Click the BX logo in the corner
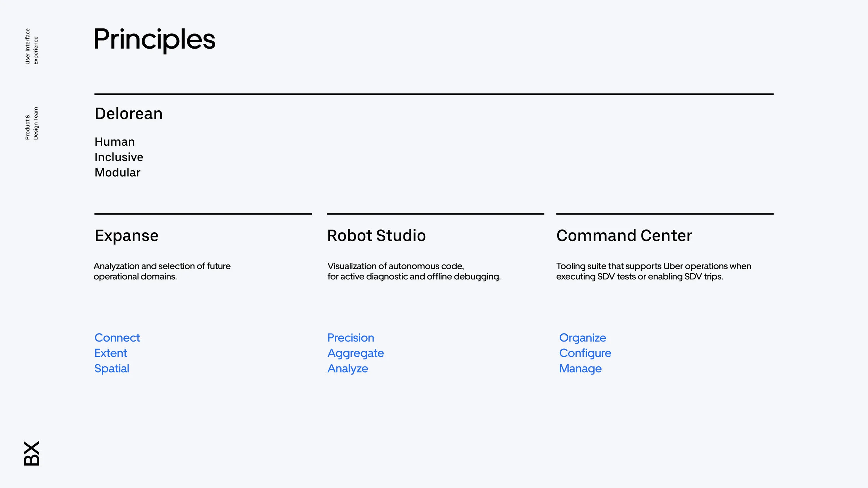The height and width of the screenshot is (488, 868). [32, 453]
